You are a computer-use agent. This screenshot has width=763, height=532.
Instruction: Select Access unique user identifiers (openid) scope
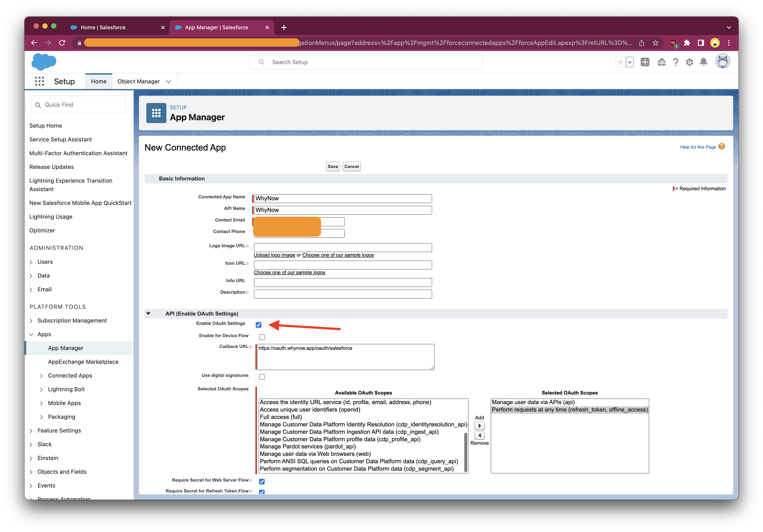(310, 409)
